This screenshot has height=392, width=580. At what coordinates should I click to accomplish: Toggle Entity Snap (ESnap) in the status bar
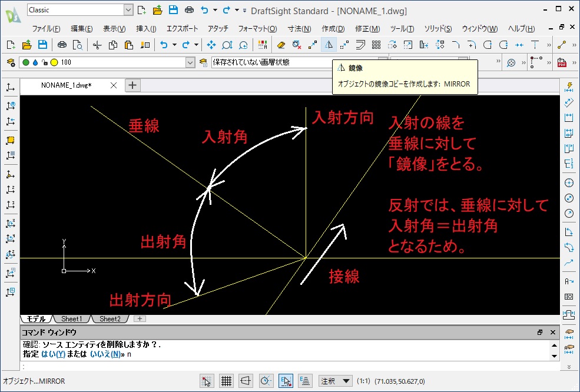pos(286,381)
